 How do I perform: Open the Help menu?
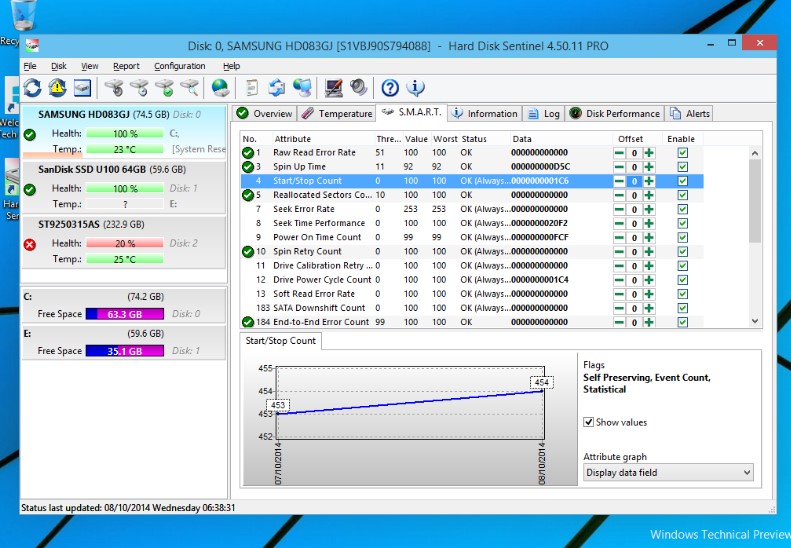tap(232, 66)
